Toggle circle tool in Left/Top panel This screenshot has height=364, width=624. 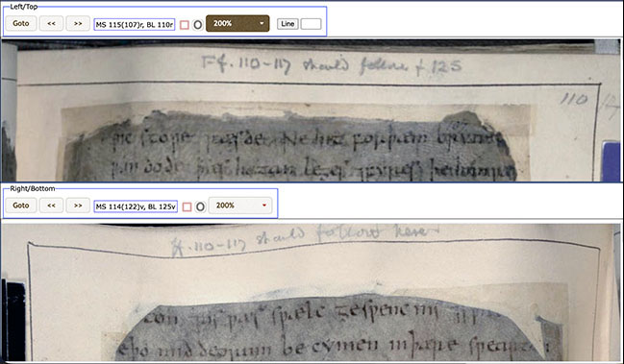[198, 25]
